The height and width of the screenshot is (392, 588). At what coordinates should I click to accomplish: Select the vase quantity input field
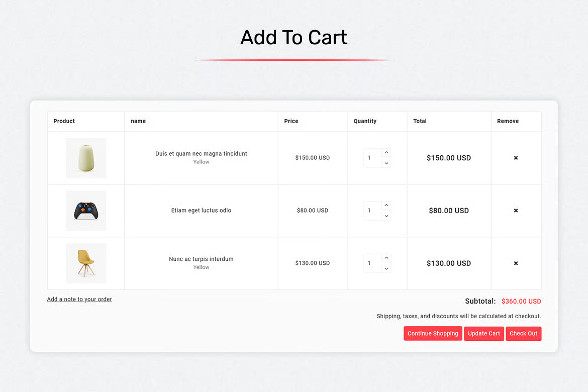click(x=371, y=157)
